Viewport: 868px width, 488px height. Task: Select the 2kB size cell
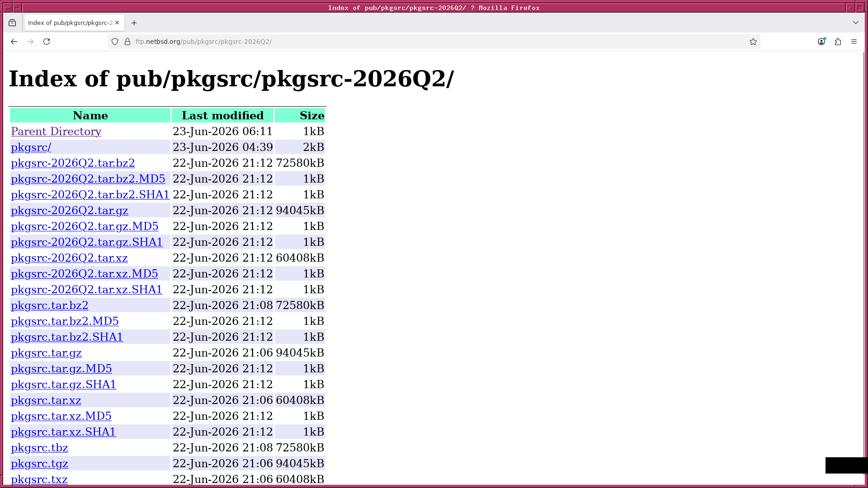click(300, 147)
